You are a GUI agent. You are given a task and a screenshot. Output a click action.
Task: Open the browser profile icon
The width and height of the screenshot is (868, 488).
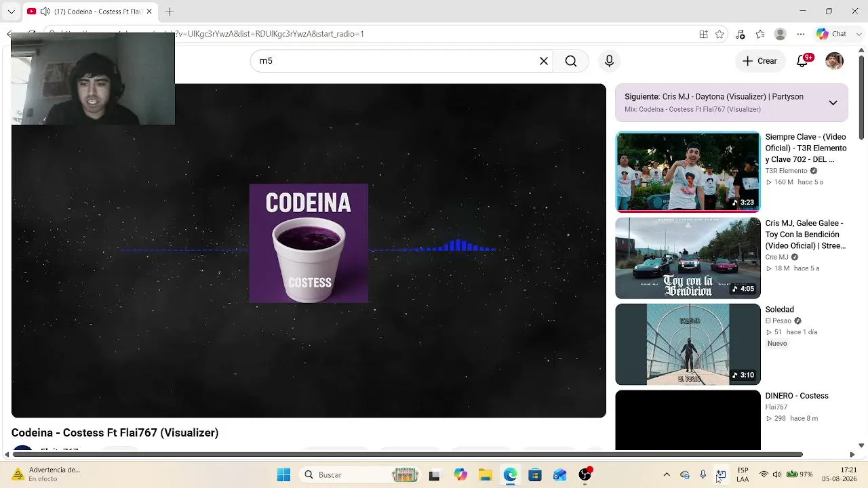pyautogui.click(x=781, y=34)
